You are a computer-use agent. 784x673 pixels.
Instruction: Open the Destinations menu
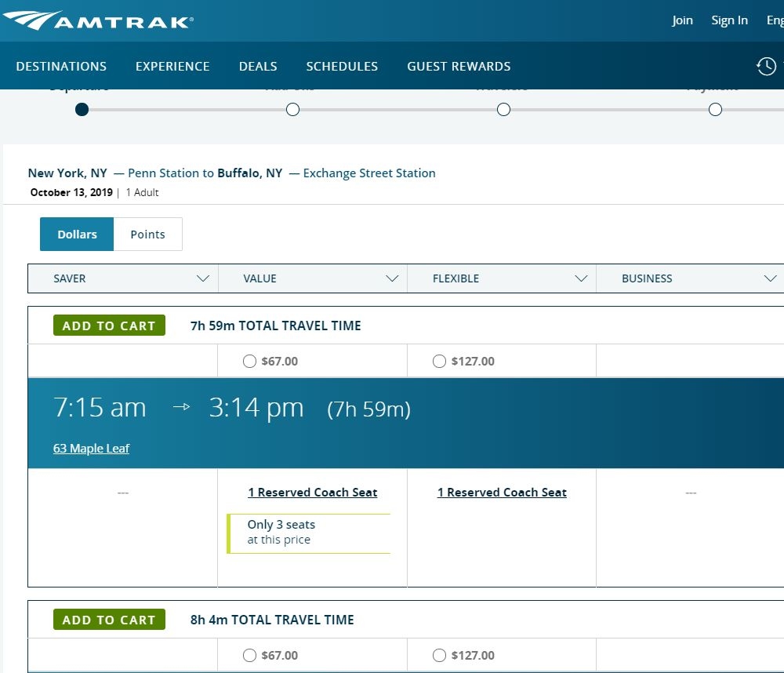coord(61,67)
